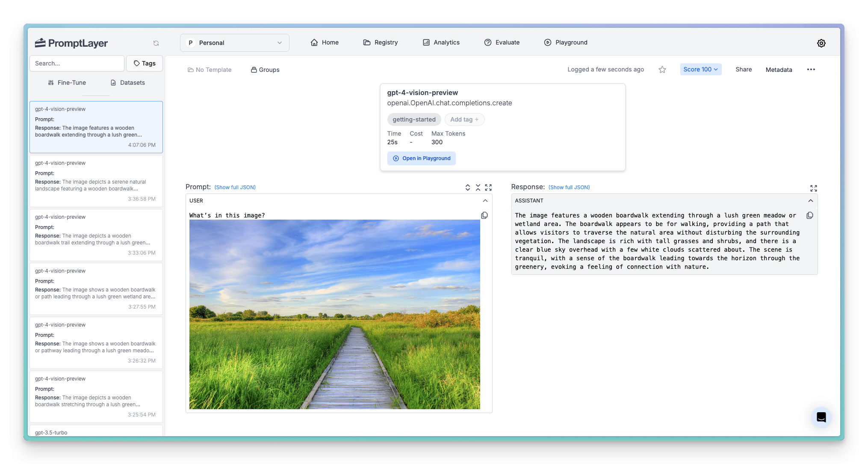868x464 pixels.
Task: Open the response panel in fullscreen
Action: (814, 188)
